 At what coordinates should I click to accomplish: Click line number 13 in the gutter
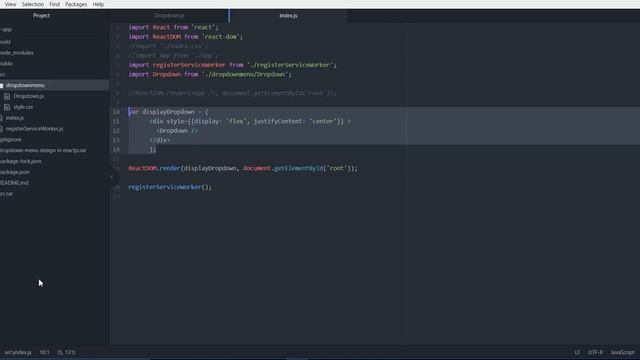[x=116, y=140]
